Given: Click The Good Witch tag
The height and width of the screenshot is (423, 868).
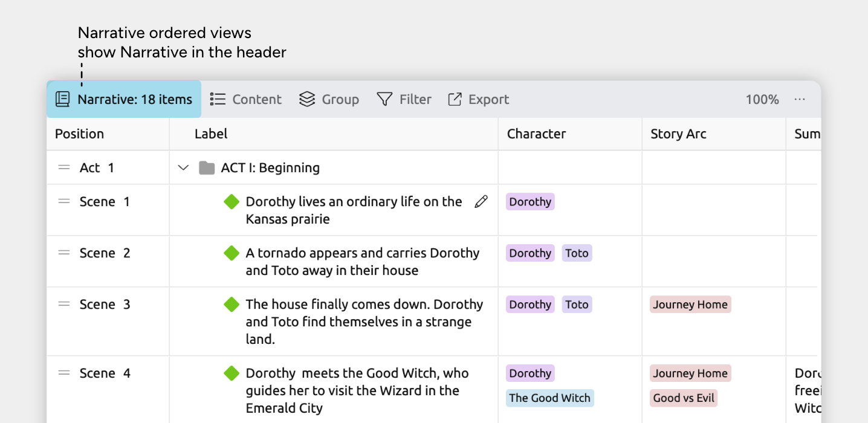Looking at the screenshot, I should pos(550,398).
